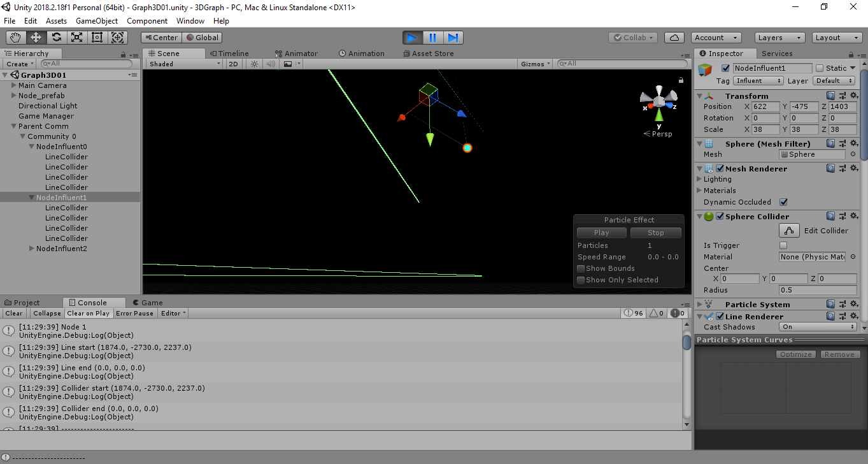The width and height of the screenshot is (868, 464).
Task: Expand the NodeInfluent2 tree item
Action: click(x=32, y=249)
